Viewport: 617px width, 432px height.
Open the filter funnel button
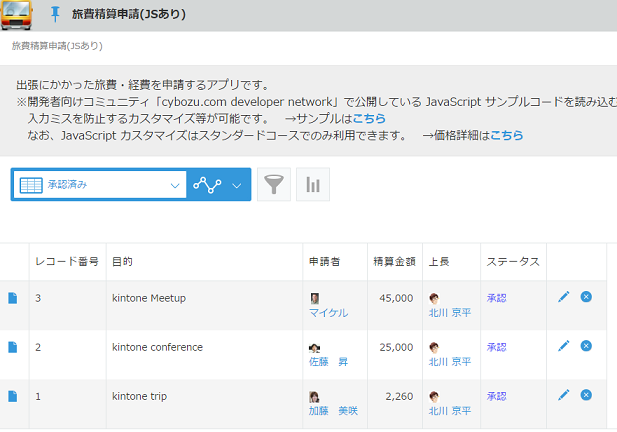pos(274,185)
